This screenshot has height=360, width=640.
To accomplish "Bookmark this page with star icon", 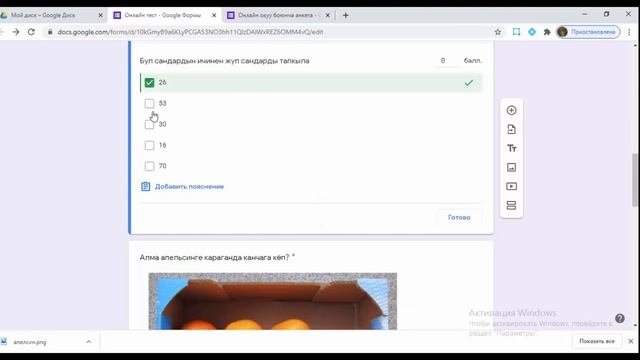I will (498, 32).
